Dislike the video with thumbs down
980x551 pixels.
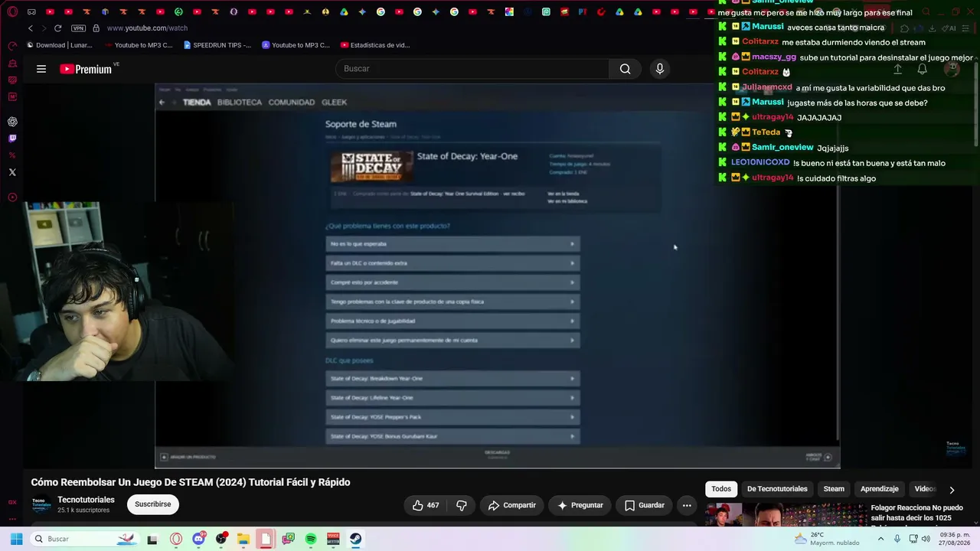(x=462, y=505)
